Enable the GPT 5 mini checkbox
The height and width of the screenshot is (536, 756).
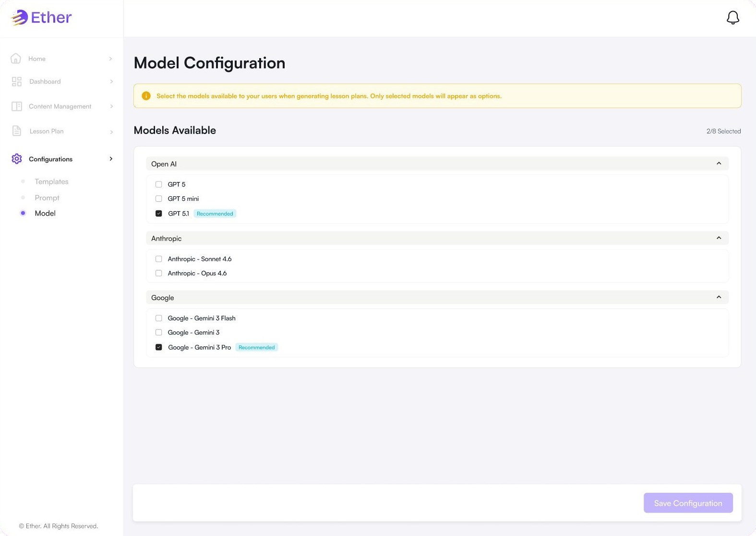[x=159, y=199]
